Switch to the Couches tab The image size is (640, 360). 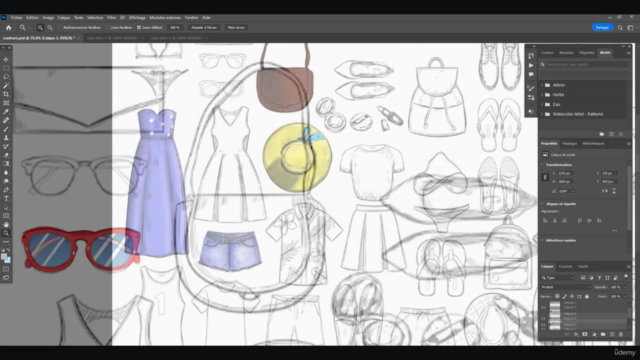(x=565, y=267)
